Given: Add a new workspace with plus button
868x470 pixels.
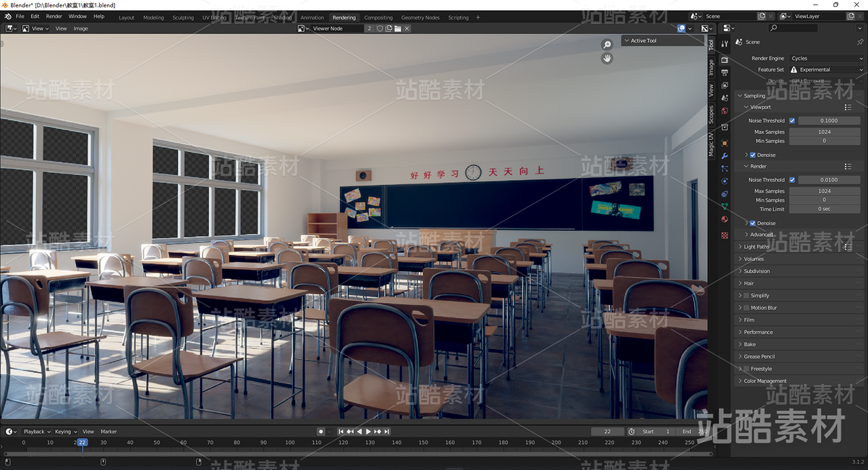Looking at the screenshot, I should [478, 17].
